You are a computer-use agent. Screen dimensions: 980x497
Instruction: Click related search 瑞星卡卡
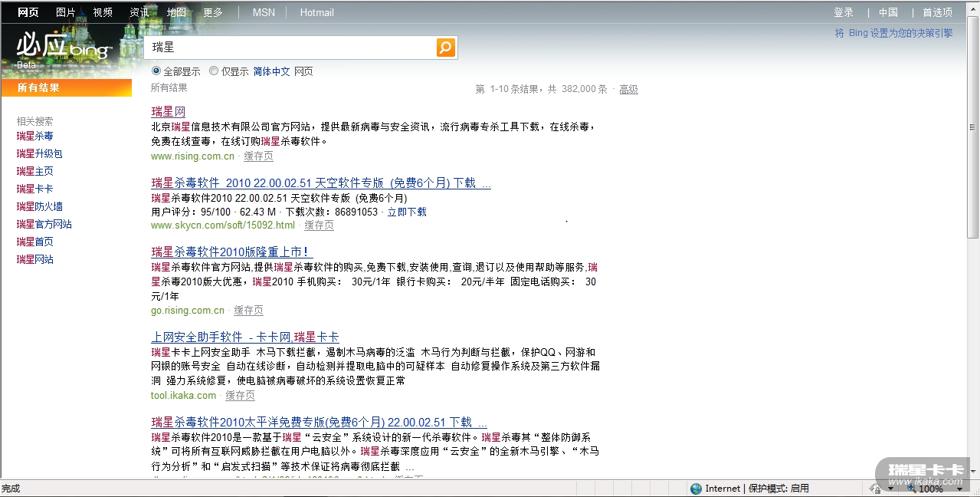pyautogui.click(x=35, y=189)
